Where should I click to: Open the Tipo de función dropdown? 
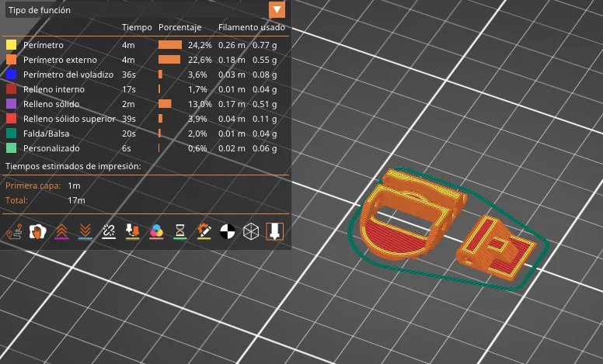pos(277,9)
